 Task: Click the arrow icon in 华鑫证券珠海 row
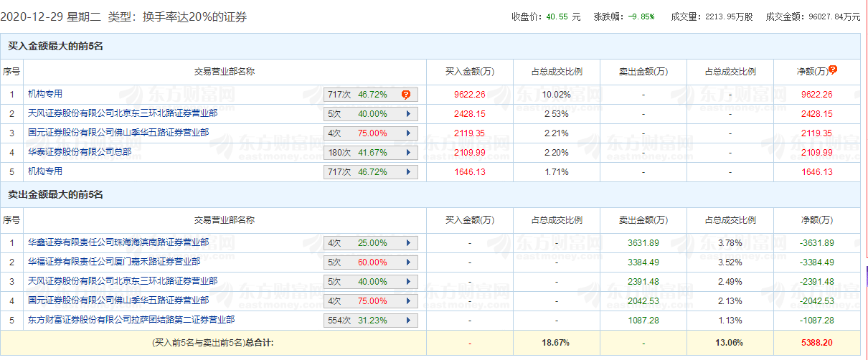tap(408, 243)
